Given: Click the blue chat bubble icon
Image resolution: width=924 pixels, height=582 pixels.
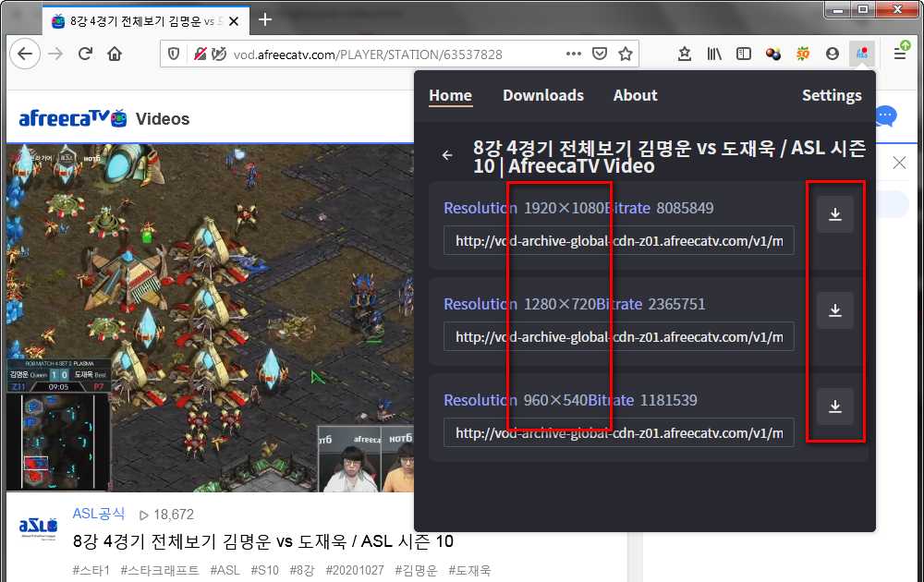Looking at the screenshot, I should [x=886, y=116].
